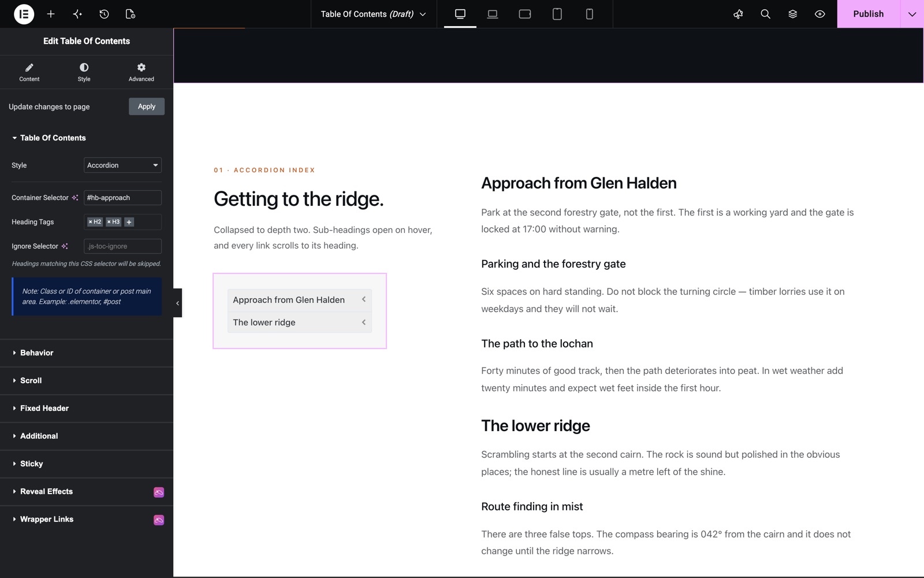The height and width of the screenshot is (578, 924).
Task: Open the Style dropdown set to Accordion
Action: tap(122, 165)
